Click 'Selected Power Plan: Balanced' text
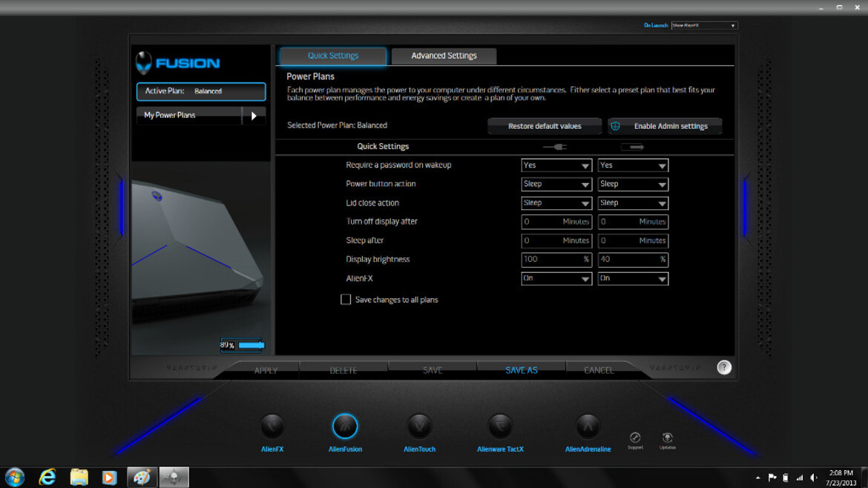The height and width of the screenshot is (488, 868). pyautogui.click(x=337, y=125)
